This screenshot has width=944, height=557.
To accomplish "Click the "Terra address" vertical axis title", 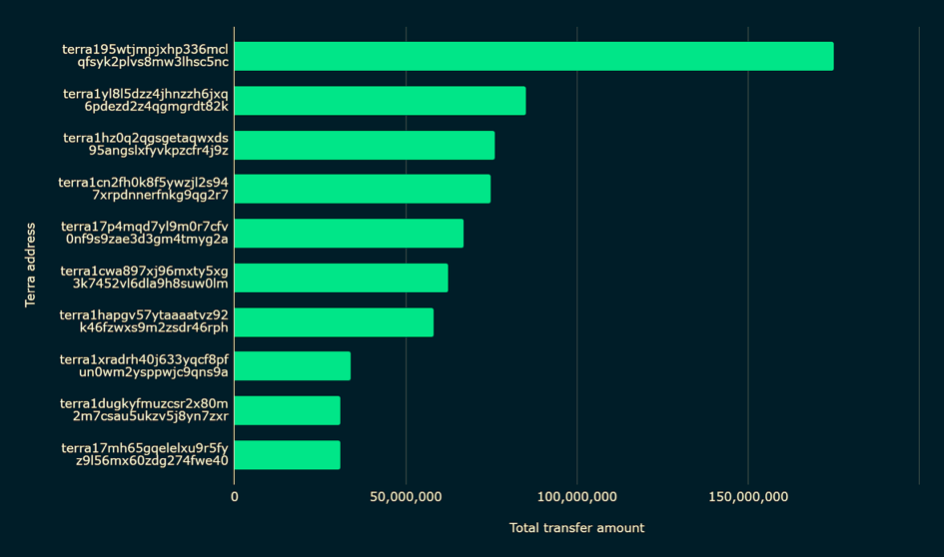I will (31, 265).
